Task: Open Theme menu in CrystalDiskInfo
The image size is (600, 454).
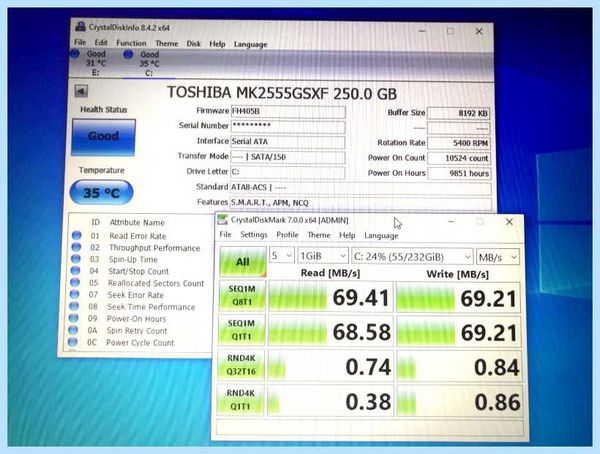Action: 166,44
